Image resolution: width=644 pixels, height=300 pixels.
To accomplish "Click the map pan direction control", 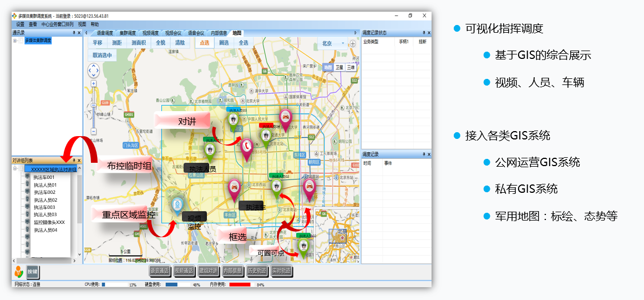I will (94, 70).
